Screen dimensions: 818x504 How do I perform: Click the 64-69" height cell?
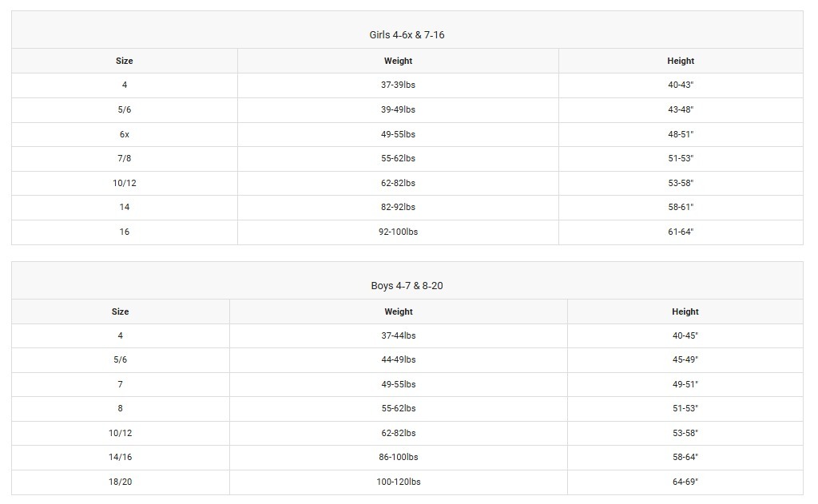(685, 482)
